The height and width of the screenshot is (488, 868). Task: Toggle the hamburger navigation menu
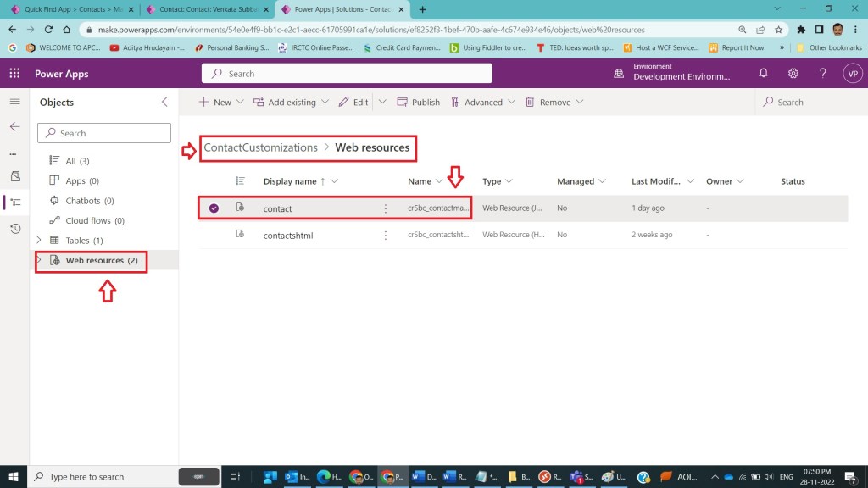click(x=14, y=102)
